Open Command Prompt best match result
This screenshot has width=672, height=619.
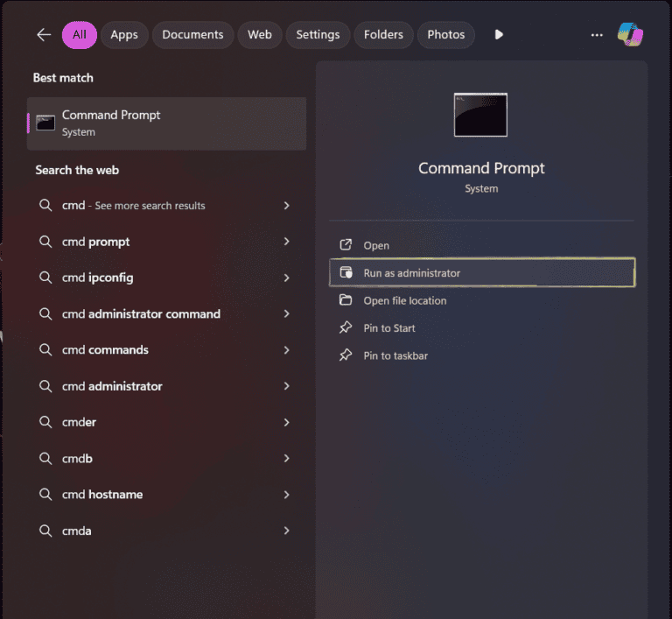[167, 123]
